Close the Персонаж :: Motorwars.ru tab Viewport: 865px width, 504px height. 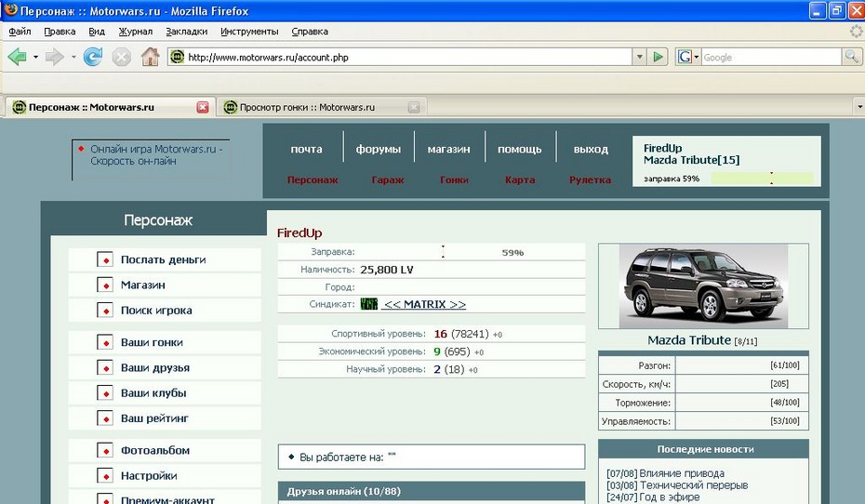click(x=203, y=107)
